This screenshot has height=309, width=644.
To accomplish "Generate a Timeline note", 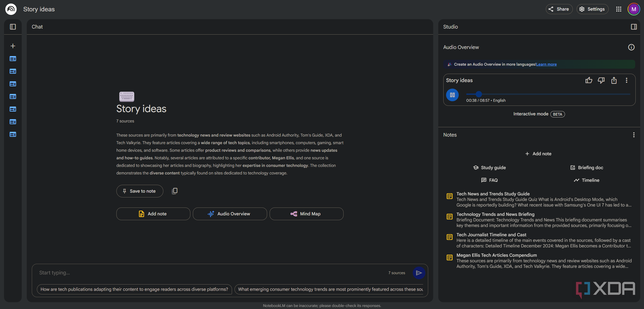I will coord(587,180).
